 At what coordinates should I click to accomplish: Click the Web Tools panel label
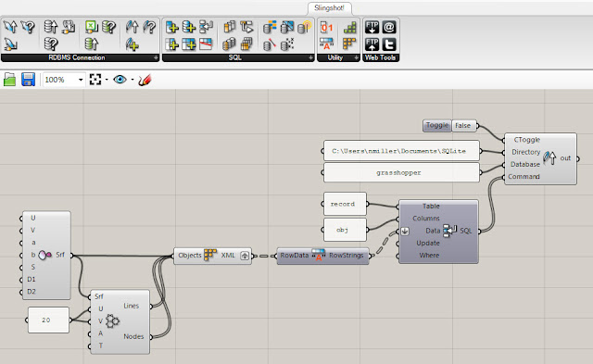(x=381, y=57)
